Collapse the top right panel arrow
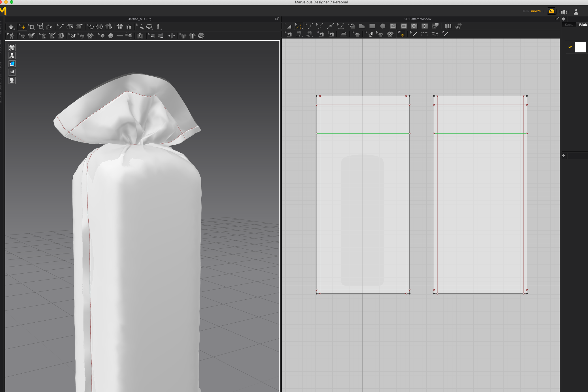This screenshot has height=392, width=588. (564, 19)
